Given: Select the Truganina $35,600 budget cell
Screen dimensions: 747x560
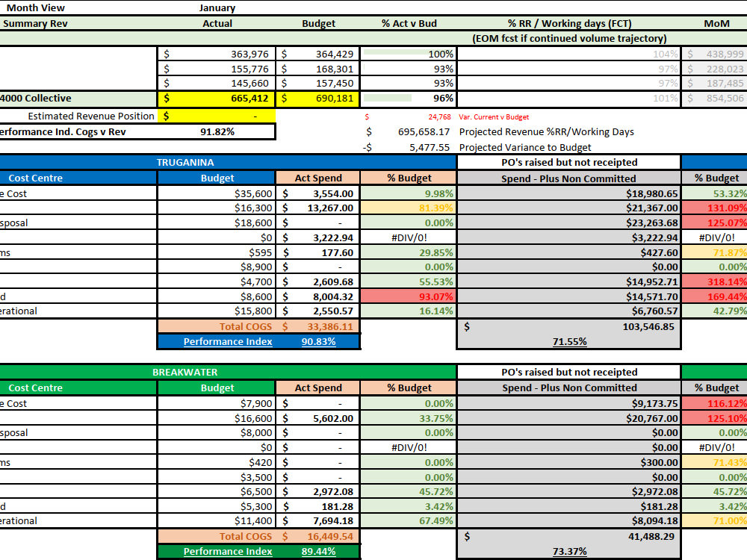Looking at the screenshot, I should (217, 193).
